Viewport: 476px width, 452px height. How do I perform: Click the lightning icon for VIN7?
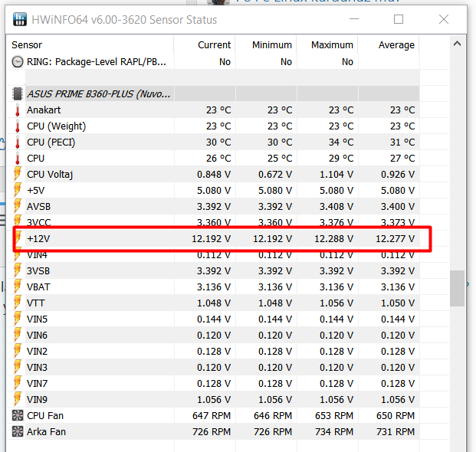coord(18,383)
